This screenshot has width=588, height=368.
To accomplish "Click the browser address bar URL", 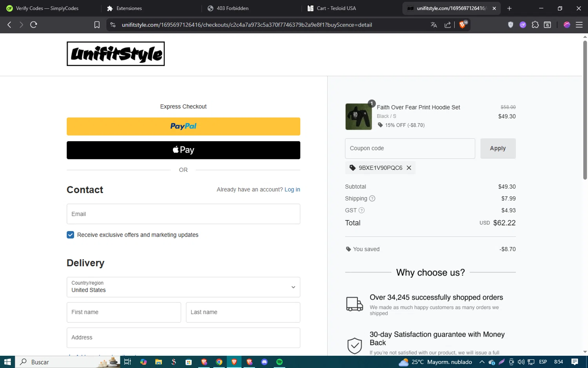I will coord(247,25).
